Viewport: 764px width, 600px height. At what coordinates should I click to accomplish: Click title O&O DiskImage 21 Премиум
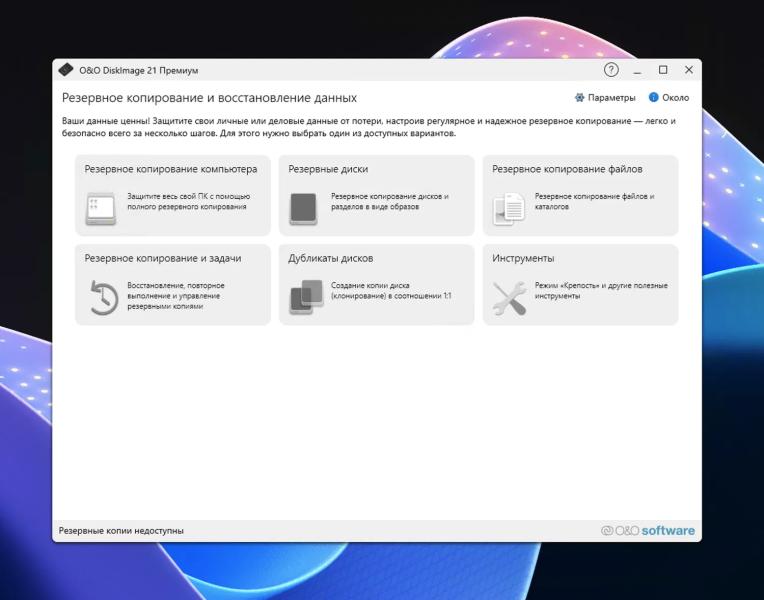pos(139,70)
